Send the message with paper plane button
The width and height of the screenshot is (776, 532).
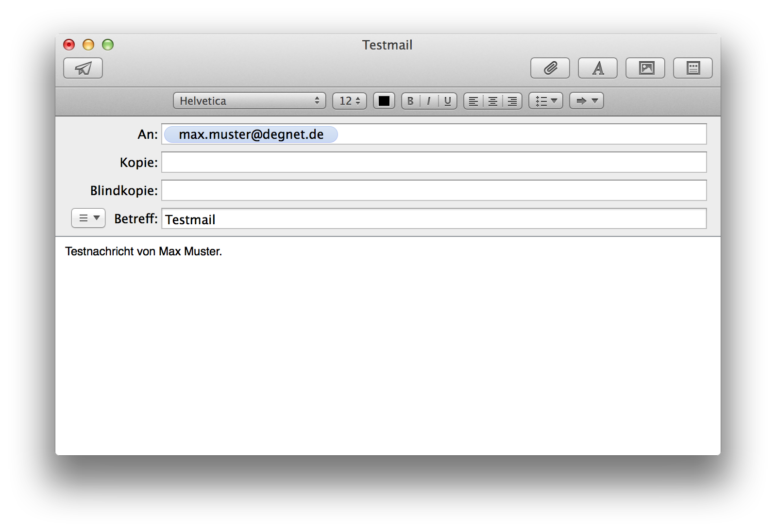(x=83, y=68)
